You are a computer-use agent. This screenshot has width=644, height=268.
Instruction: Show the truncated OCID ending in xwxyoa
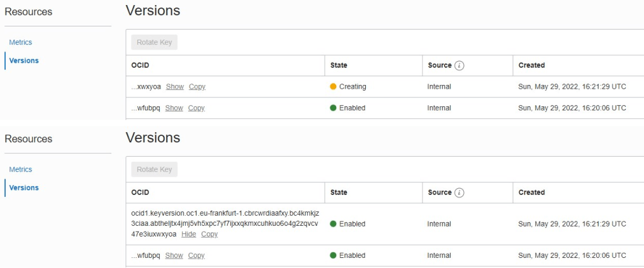click(174, 87)
